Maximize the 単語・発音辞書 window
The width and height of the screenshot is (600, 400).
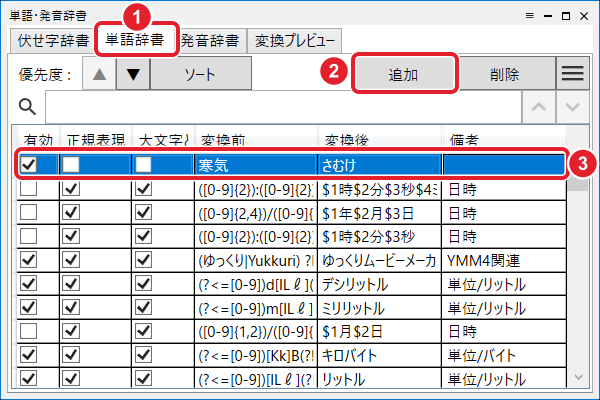pyautogui.click(x=566, y=16)
